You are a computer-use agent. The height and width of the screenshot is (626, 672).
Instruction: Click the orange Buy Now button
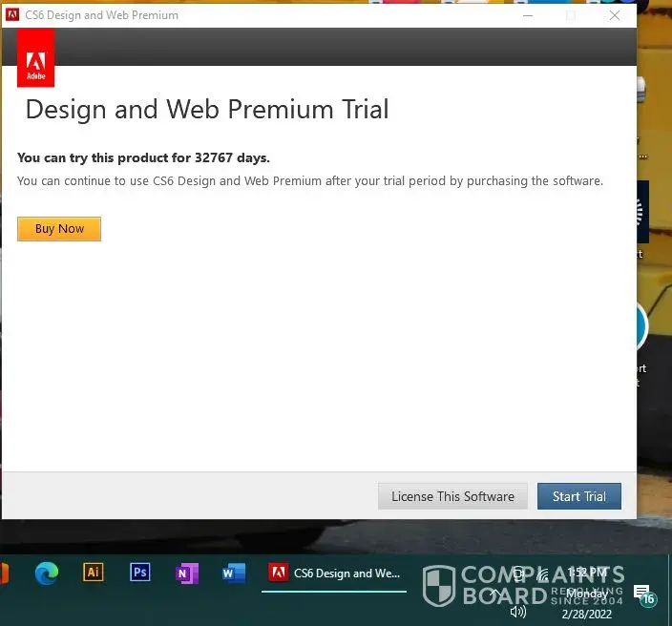click(59, 229)
